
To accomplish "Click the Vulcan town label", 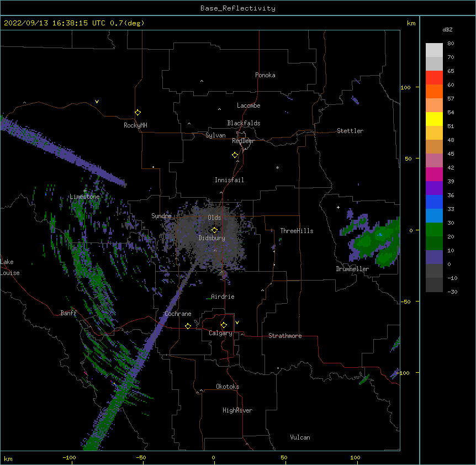I will pos(300,437).
